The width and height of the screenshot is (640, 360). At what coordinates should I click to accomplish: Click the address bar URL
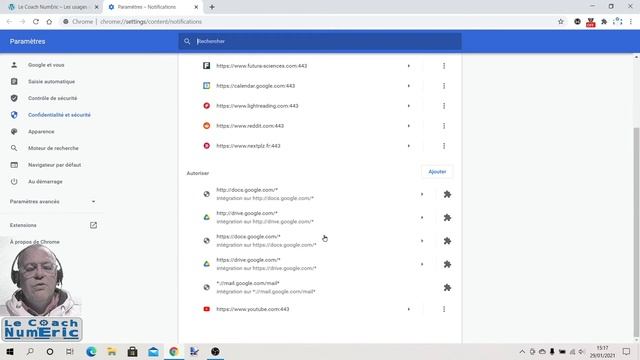click(151, 22)
